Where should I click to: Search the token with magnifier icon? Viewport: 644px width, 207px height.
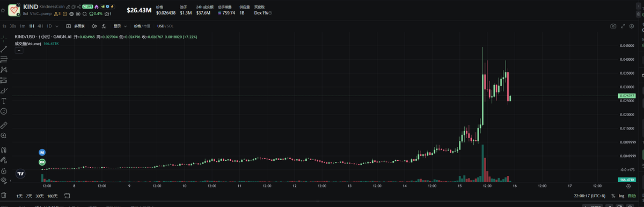[85, 13]
